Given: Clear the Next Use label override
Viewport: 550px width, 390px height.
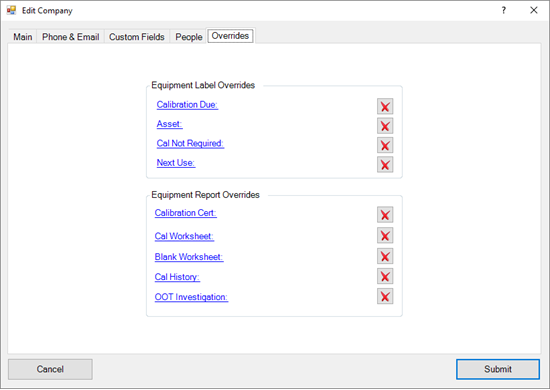Looking at the screenshot, I should (x=385, y=164).
